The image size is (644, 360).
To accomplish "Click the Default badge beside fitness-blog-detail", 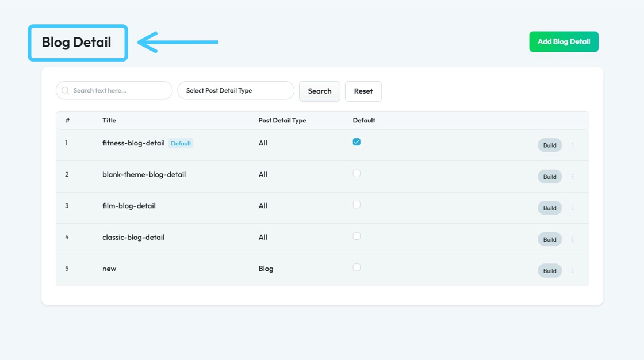I will click(x=181, y=143).
